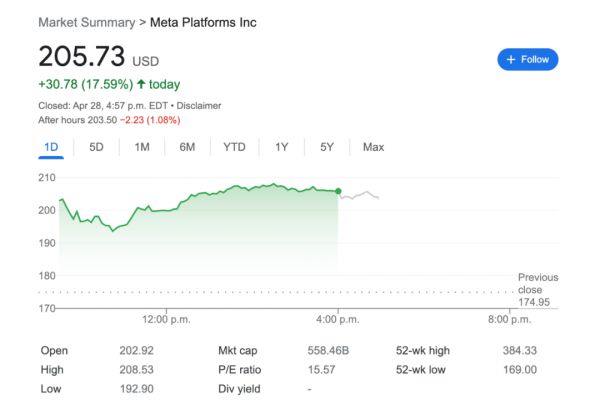
Task: Open the 5Y chart view
Action: click(x=327, y=147)
